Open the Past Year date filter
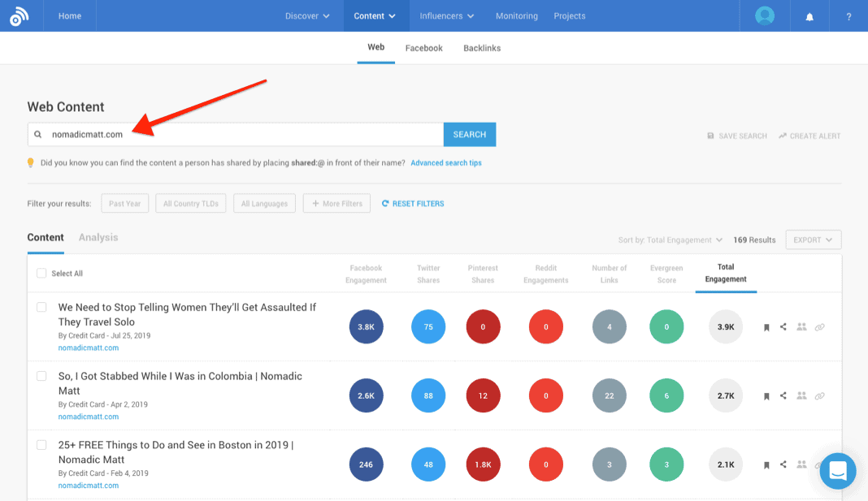This screenshot has height=501, width=868. (x=124, y=204)
